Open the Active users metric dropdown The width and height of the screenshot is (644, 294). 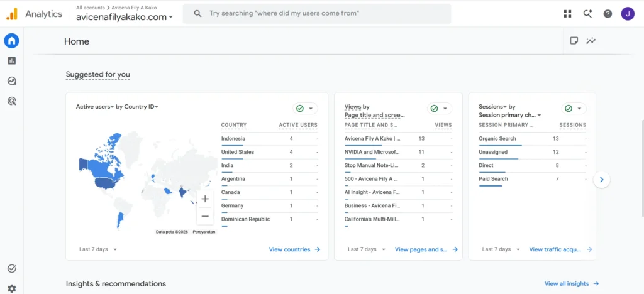[95, 107]
